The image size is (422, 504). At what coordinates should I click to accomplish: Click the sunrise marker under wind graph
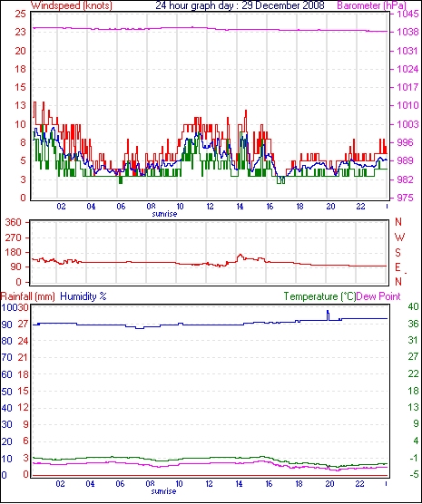pos(164,214)
